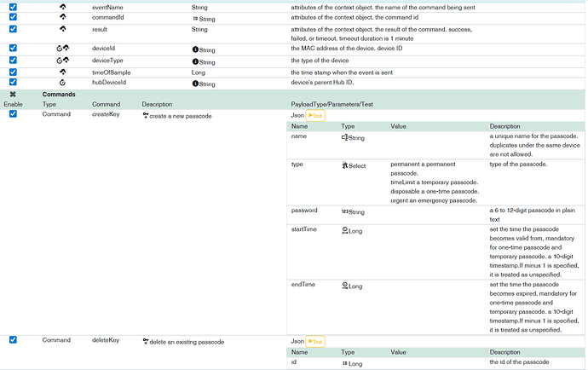Click the info icon next to hubDeviceId String
Screen dimensions: 588x370
pos(195,84)
